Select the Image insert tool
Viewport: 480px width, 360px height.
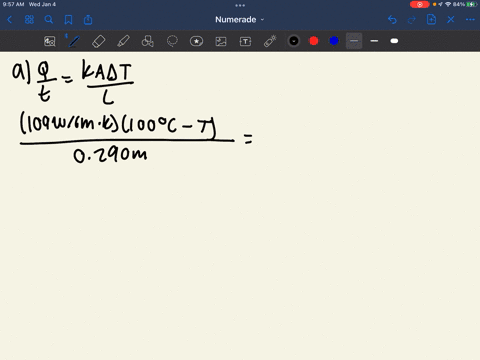pyautogui.click(x=221, y=41)
